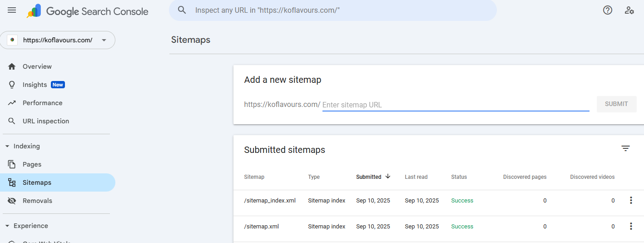This screenshot has height=243, width=644.
Task: Open more options for /sitemap_index.xml row
Action: click(631, 200)
